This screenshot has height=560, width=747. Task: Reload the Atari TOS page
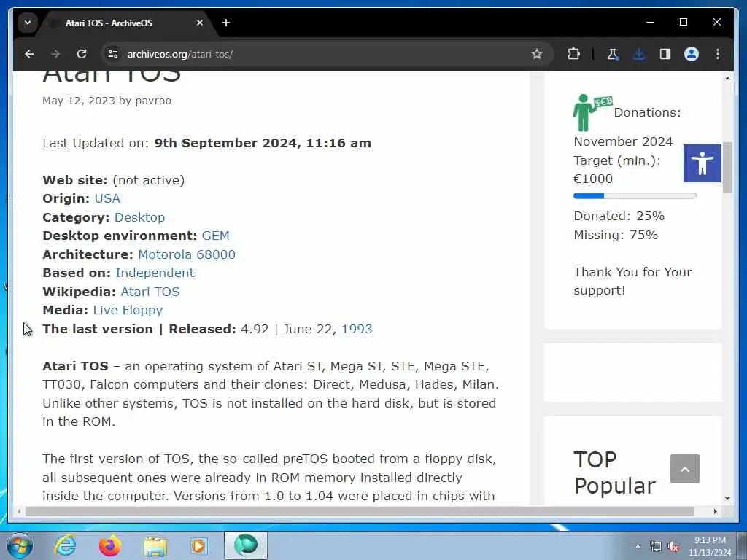(x=82, y=54)
